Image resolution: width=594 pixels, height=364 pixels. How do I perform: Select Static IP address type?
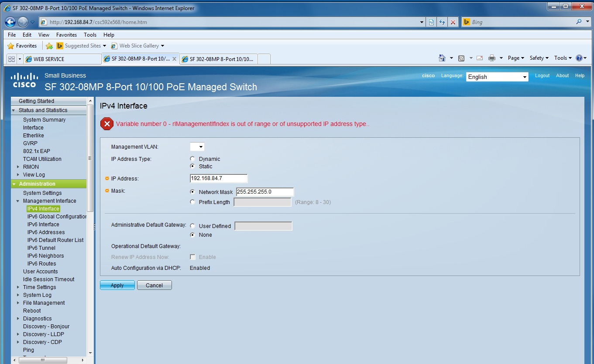pos(192,166)
